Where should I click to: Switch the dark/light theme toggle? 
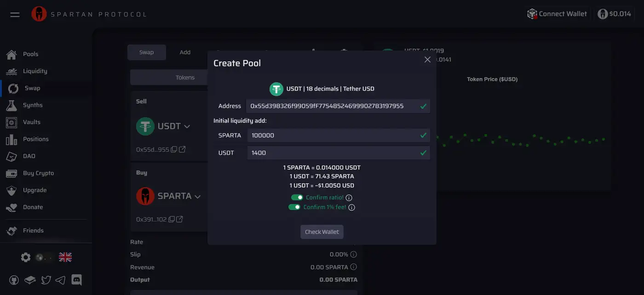pyautogui.click(x=45, y=257)
